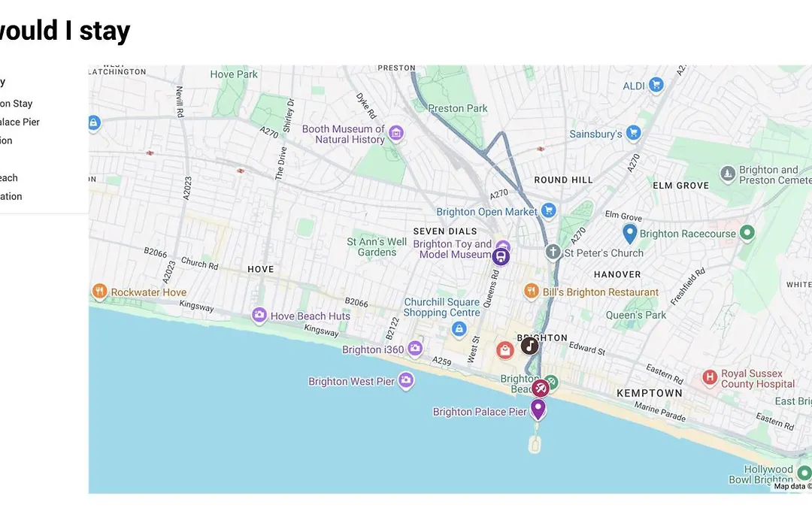Select the Rockwater Hove restaurant marker
Viewport: 812px width, 526px height.
pos(99,291)
